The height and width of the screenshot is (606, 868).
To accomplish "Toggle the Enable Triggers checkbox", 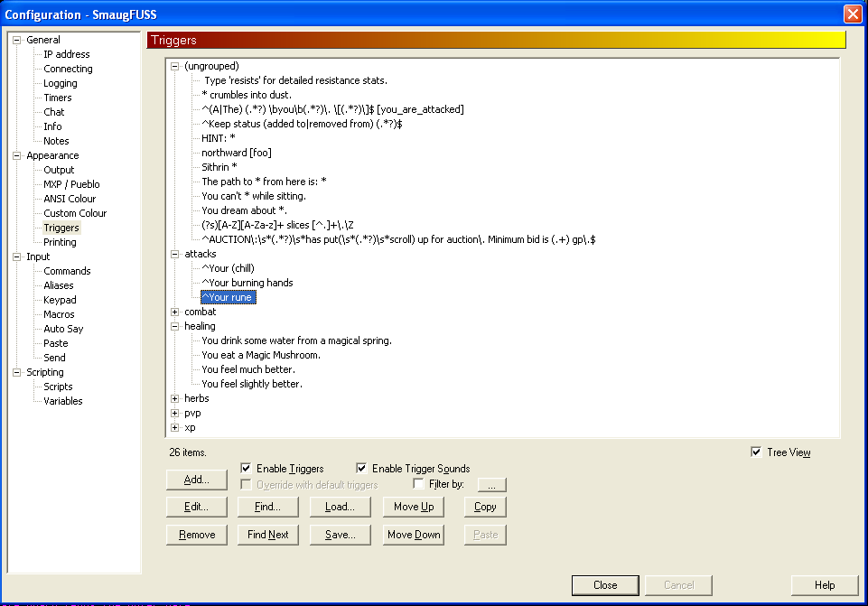I will [247, 468].
